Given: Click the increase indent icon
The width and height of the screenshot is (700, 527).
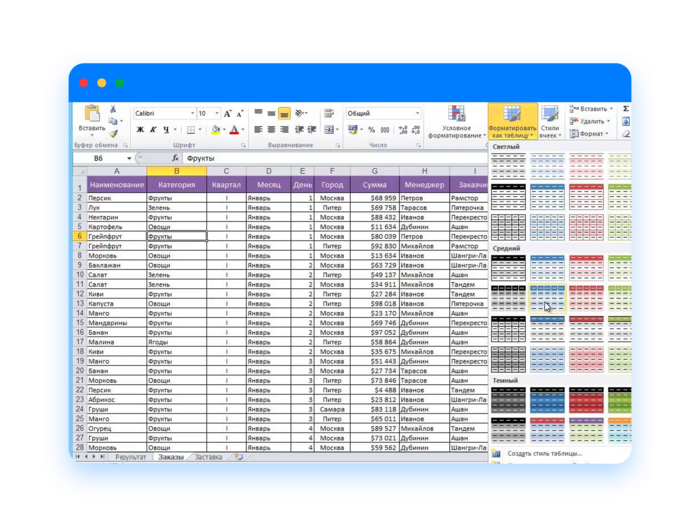Looking at the screenshot, I should point(312,130).
